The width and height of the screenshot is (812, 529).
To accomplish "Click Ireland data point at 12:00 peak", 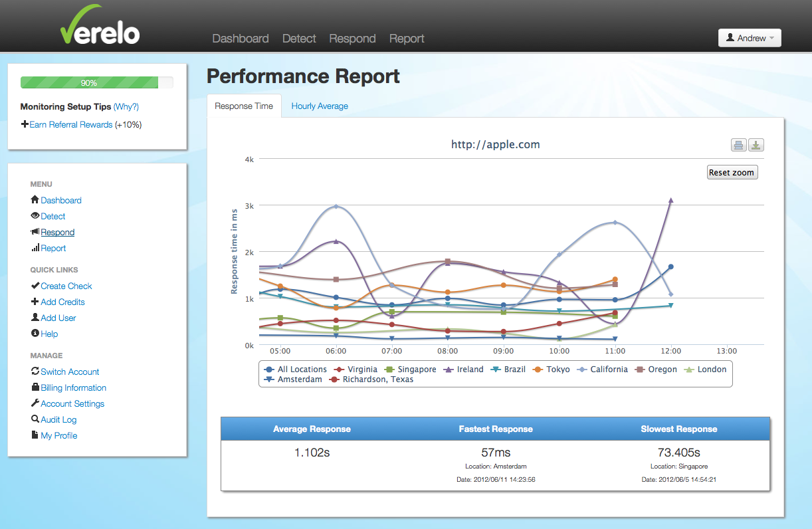I will [671, 200].
